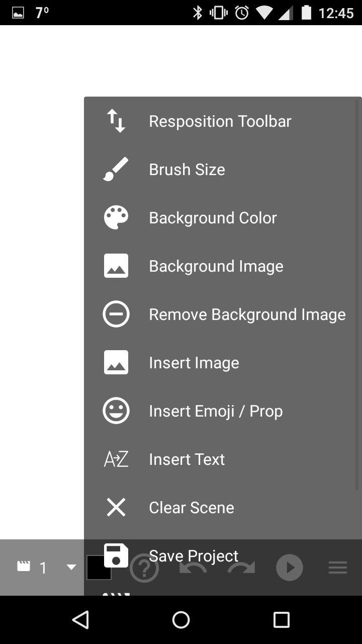This screenshot has width=362, height=644.
Task: Open recent apps with square button
Action: coord(282,620)
